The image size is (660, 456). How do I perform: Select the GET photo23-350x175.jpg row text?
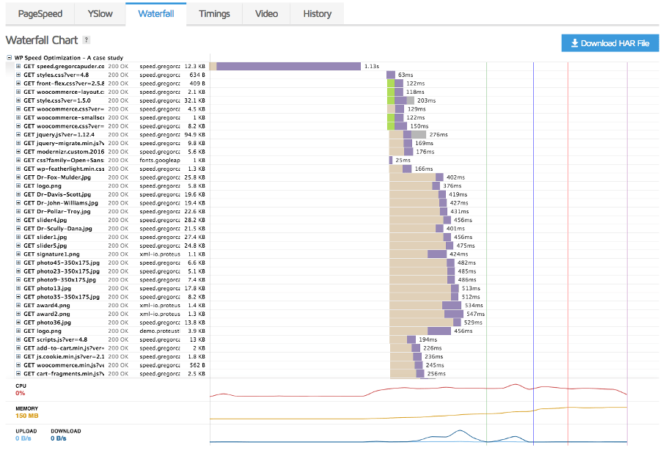(x=61, y=271)
